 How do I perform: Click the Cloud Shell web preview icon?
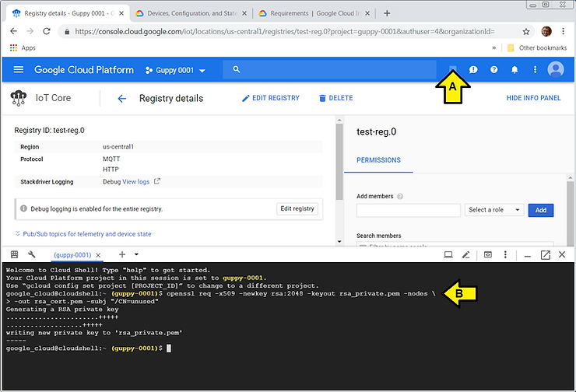coord(488,254)
